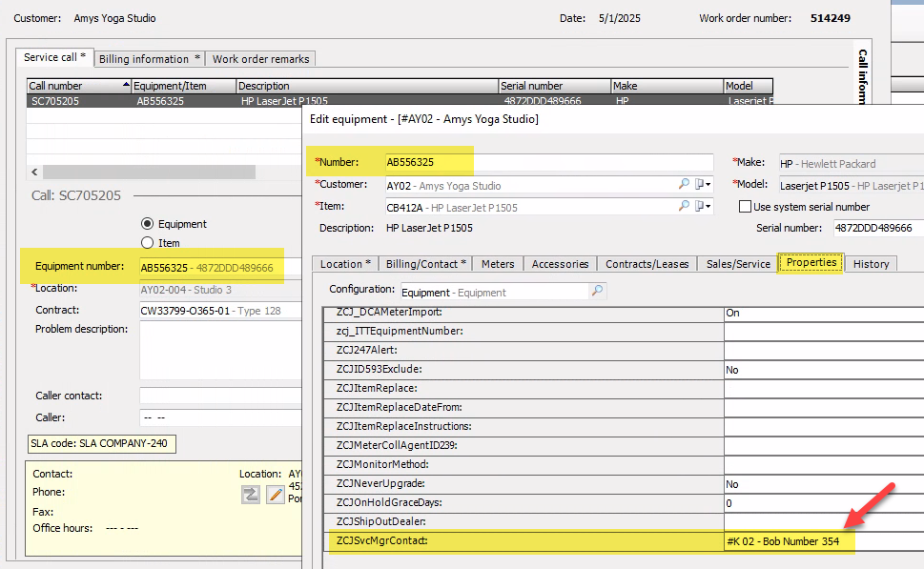Switch to the Service call tab
This screenshot has width=924, height=569.
coord(54,58)
